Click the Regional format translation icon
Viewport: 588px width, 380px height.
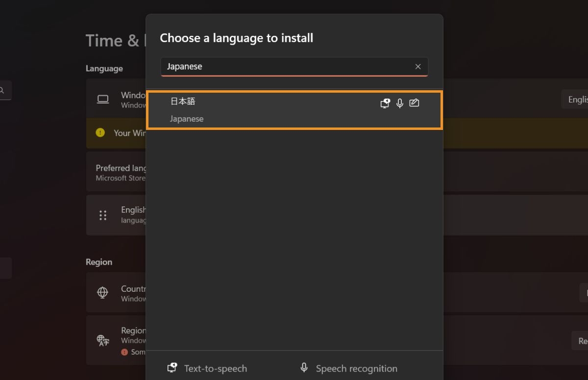pos(102,340)
